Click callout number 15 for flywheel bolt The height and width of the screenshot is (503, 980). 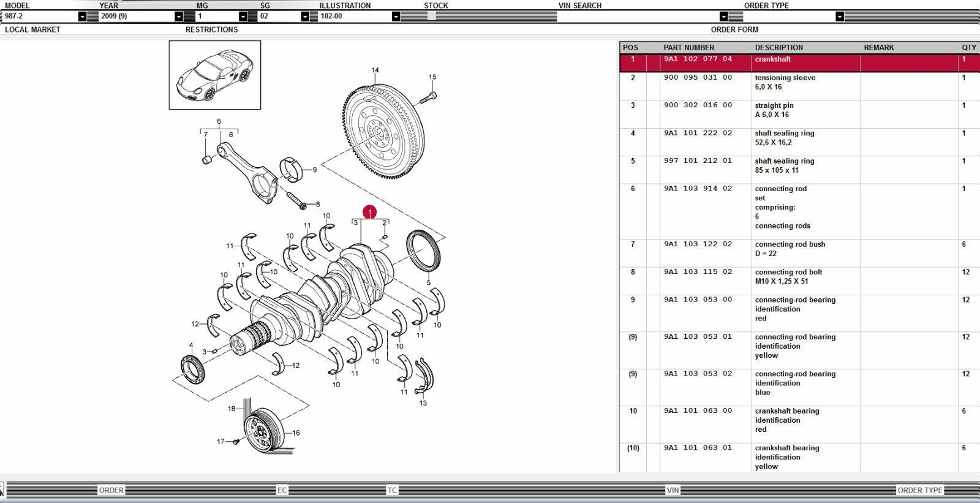[x=432, y=77]
